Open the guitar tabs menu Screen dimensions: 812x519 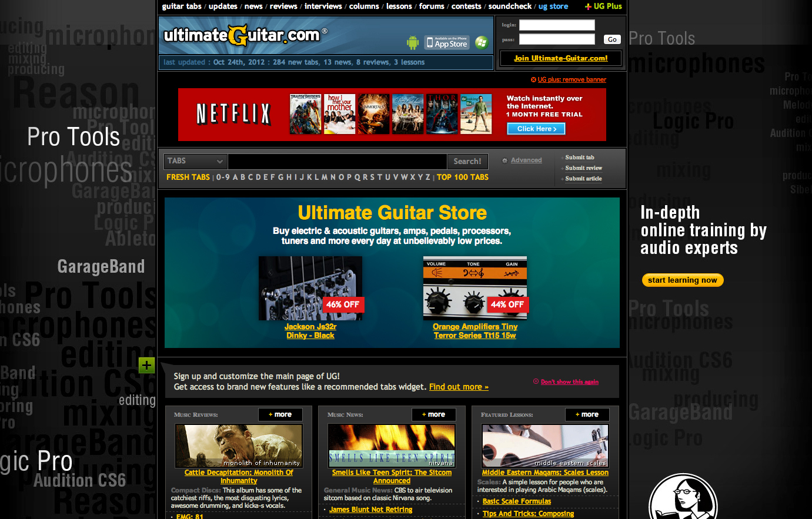pyautogui.click(x=182, y=6)
